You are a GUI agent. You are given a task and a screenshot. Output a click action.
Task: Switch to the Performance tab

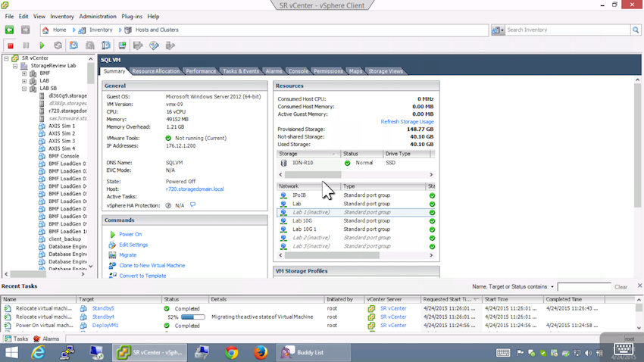tap(201, 71)
